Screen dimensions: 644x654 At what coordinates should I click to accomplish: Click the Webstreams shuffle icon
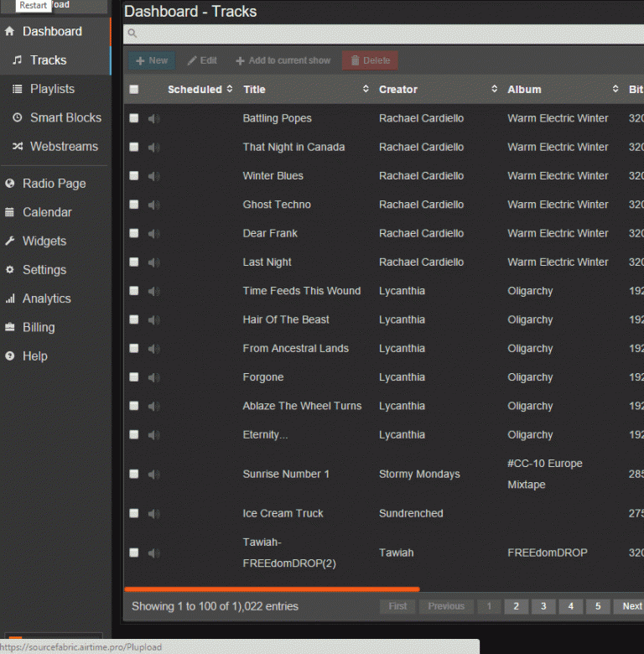[17, 147]
